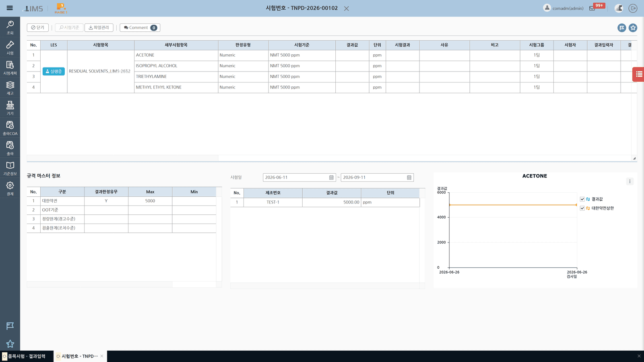Click the 시험기준 button
The width and height of the screenshot is (644, 362).
69,27
